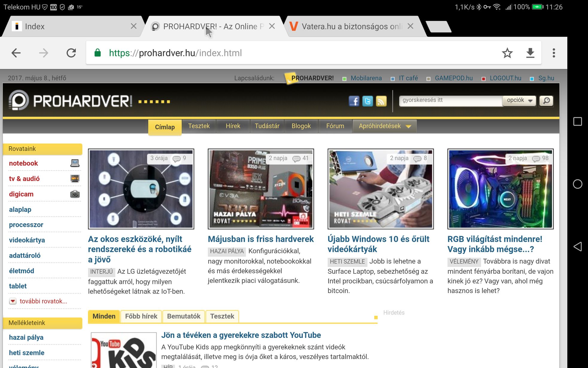Open the Mobilarena sister site link
Viewport: 588px width, 368px height.
(x=366, y=78)
